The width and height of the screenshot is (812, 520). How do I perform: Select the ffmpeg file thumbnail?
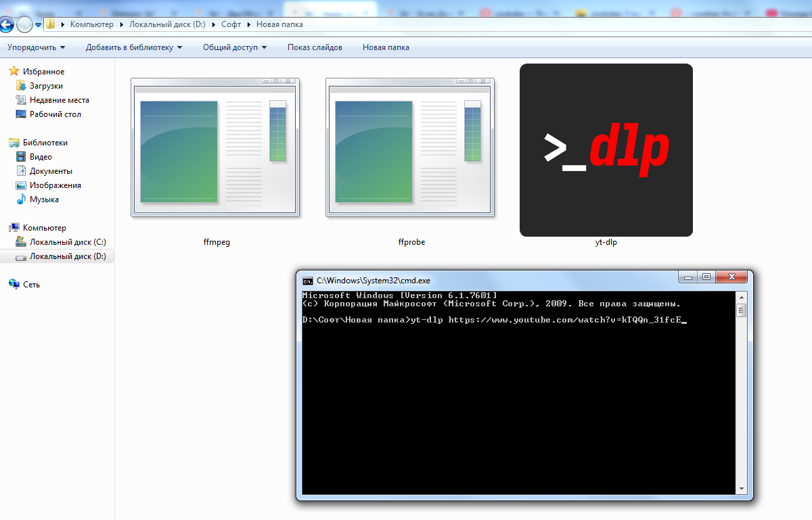tap(215, 147)
